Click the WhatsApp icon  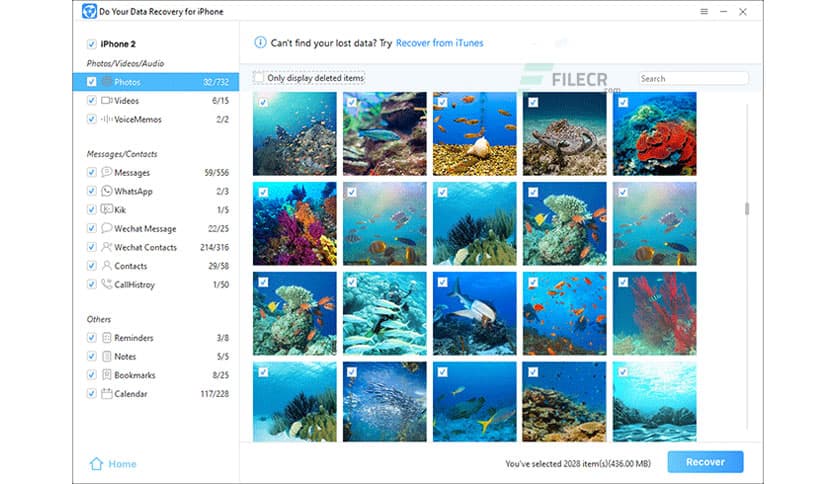click(107, 190)
